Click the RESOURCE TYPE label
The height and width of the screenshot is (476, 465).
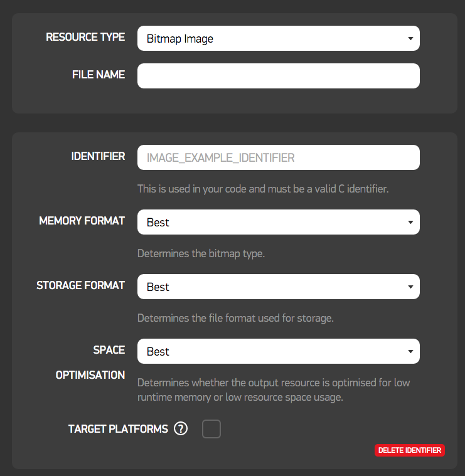pyautogui.click(x=85, y=37)
